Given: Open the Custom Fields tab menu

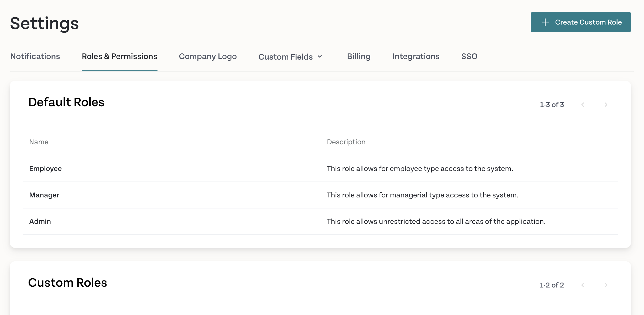Looking at the screenshot, I should point(290,57).
